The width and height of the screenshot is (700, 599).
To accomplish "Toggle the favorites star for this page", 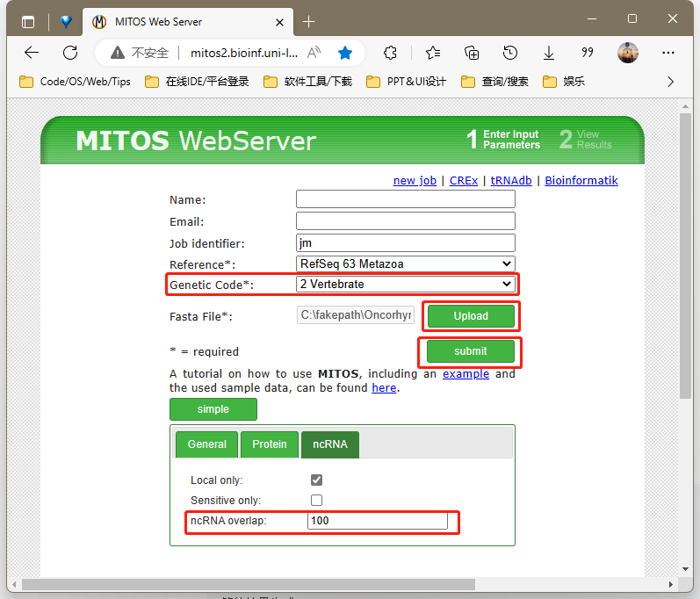I will 345,53.
